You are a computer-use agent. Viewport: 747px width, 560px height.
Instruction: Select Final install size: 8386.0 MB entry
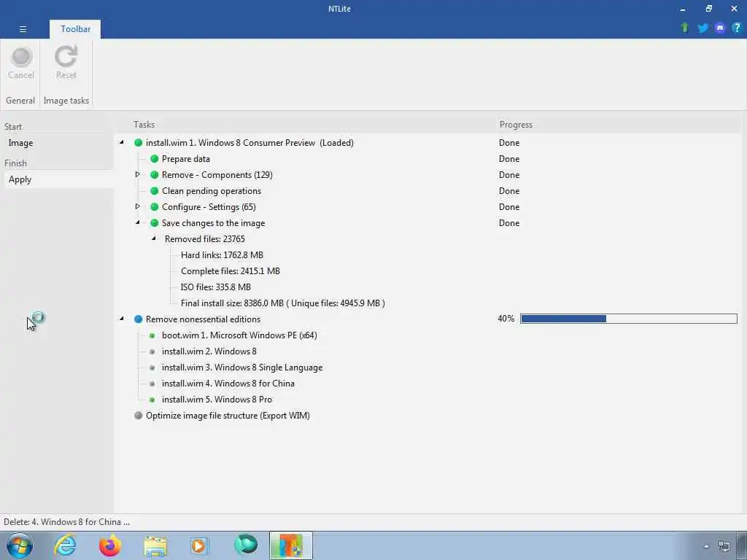point(283,303)
